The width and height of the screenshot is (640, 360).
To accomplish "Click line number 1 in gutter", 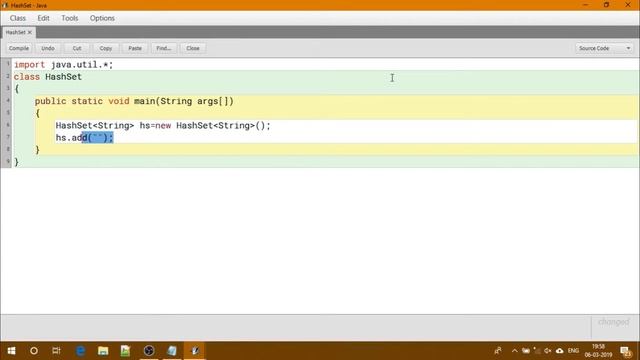I will 8,64.
